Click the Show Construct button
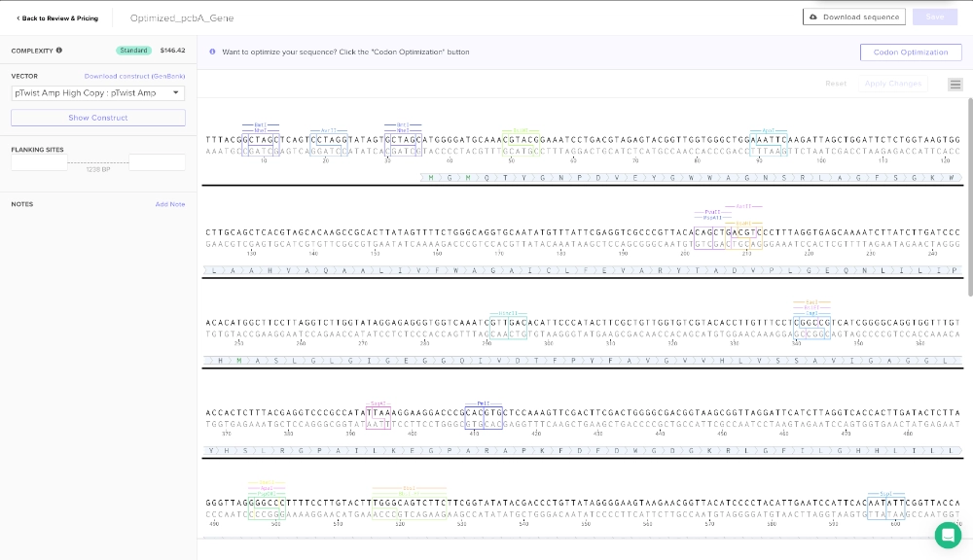 tap(97, 118)
